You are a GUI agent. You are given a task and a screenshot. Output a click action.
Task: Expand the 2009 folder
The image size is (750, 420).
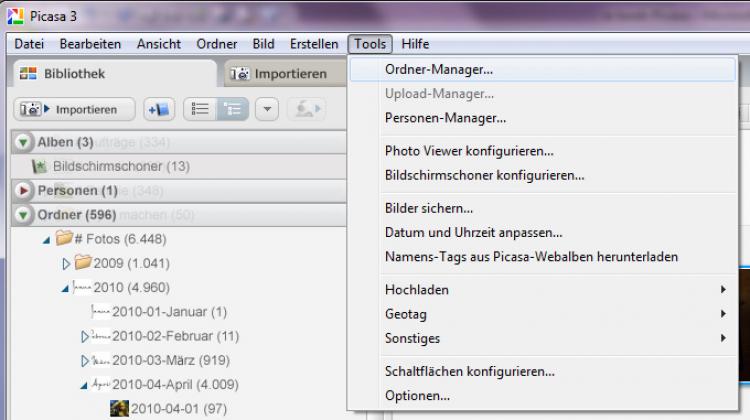click(x=67, y=263)
